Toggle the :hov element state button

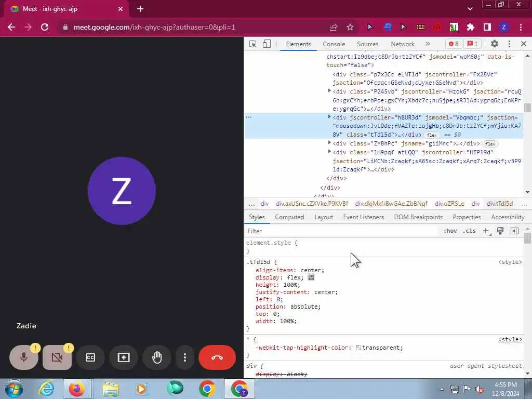point(450,231)
